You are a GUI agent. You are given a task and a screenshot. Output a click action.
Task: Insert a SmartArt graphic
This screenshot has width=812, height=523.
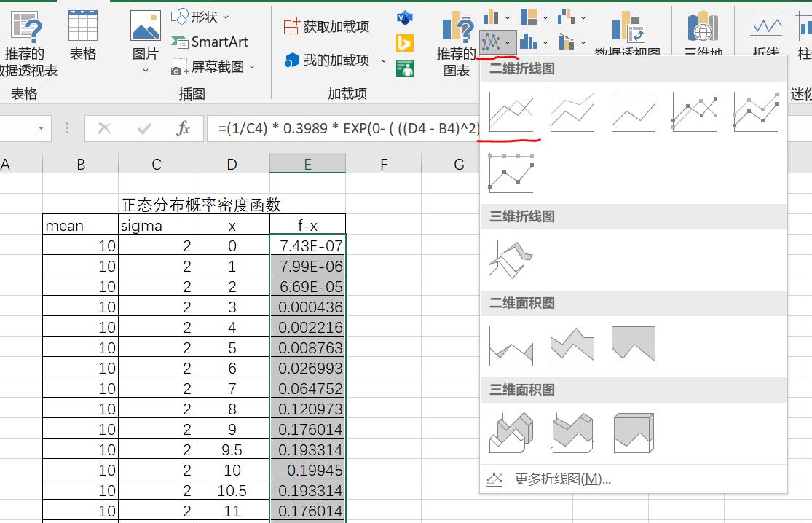(x=211, y=42)
